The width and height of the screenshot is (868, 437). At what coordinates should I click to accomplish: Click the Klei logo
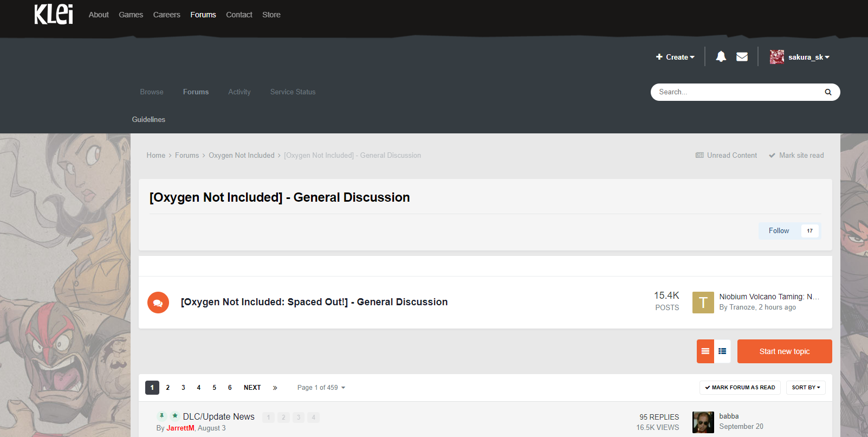pos(53,15)
